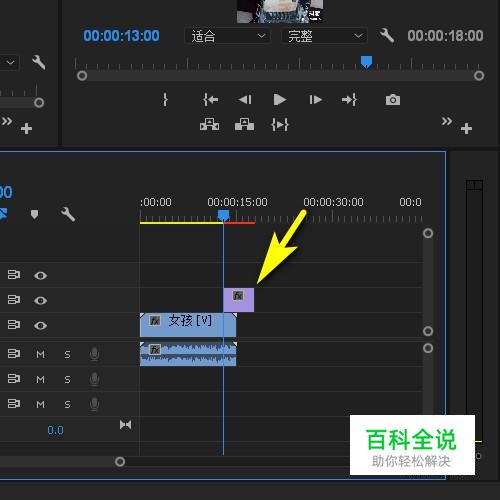The image size is (500, 500).
Task: Solo the second audio track
Action: pyautogui.click(x=67, y=379)
